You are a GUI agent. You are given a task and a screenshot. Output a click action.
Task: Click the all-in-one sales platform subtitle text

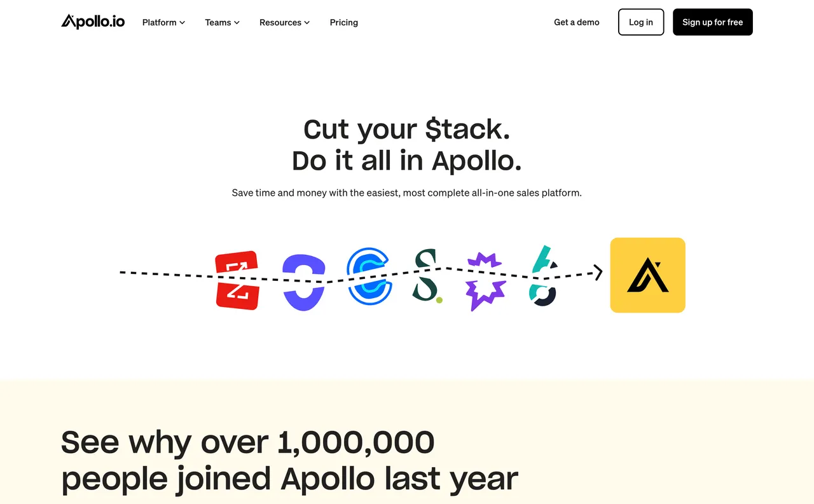click(x=406, y=193)
